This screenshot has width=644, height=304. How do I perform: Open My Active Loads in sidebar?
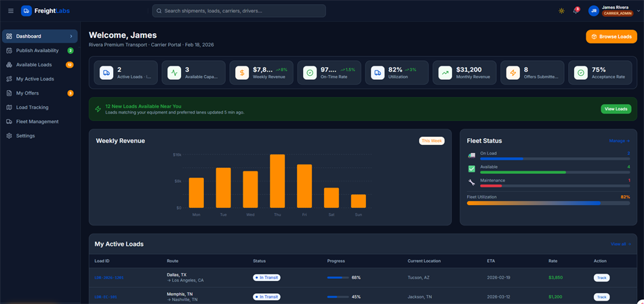click(x=39, y=79)
